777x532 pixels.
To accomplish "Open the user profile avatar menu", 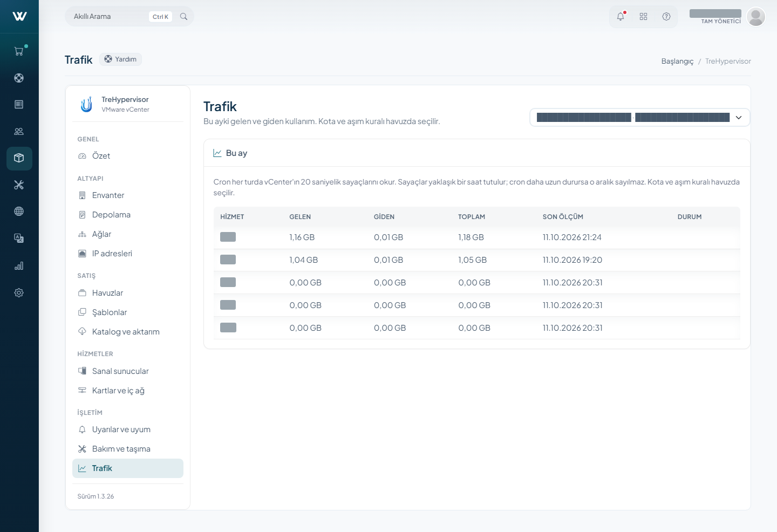I will (x=756, y=17).
